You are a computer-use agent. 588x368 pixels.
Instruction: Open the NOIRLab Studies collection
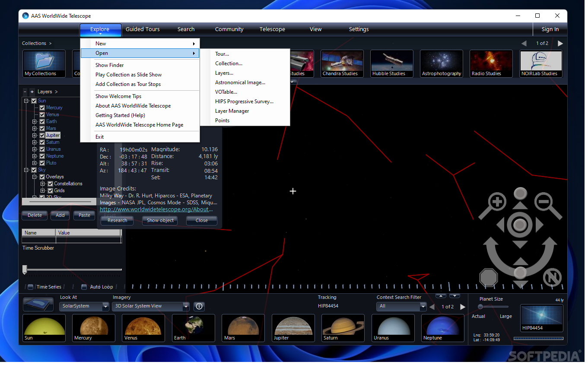[541, 64]
